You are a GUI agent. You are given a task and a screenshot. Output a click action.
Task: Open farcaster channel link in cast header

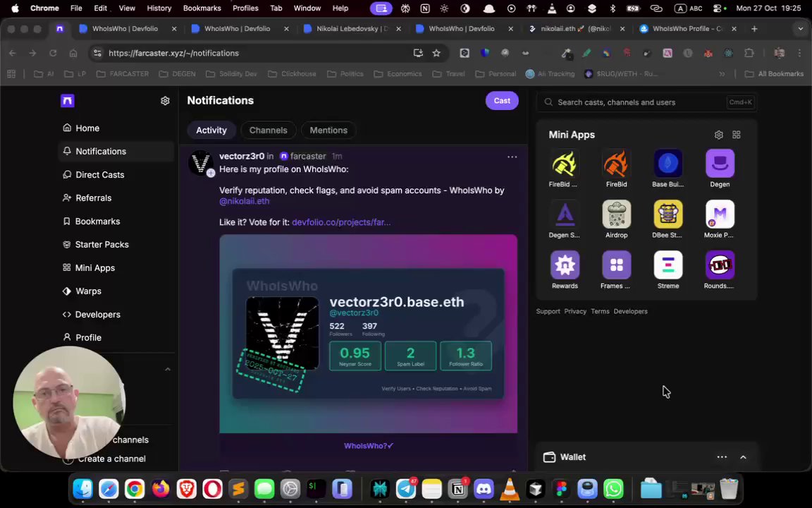coord(303,156)
